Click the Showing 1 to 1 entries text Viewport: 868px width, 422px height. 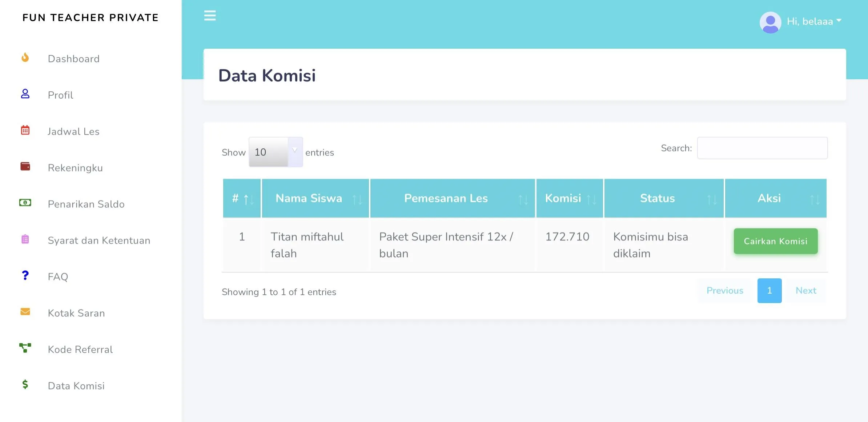[279, 292]
